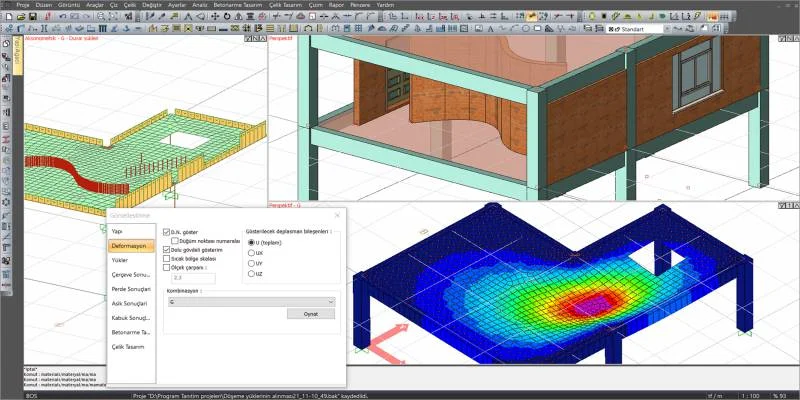Viewport: 800px width, 400px height.
Task: Select the UZ displacement radio button
Action: 251,274
